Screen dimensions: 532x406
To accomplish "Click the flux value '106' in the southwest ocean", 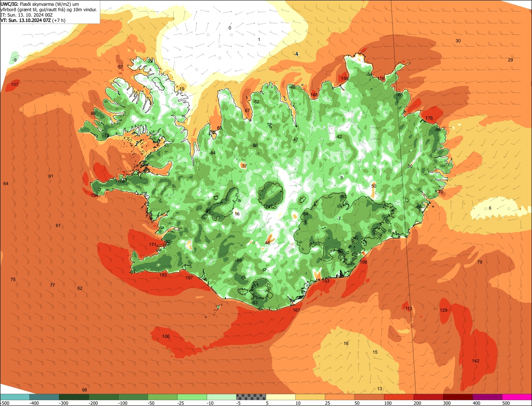I will click(x=166, y=337).
